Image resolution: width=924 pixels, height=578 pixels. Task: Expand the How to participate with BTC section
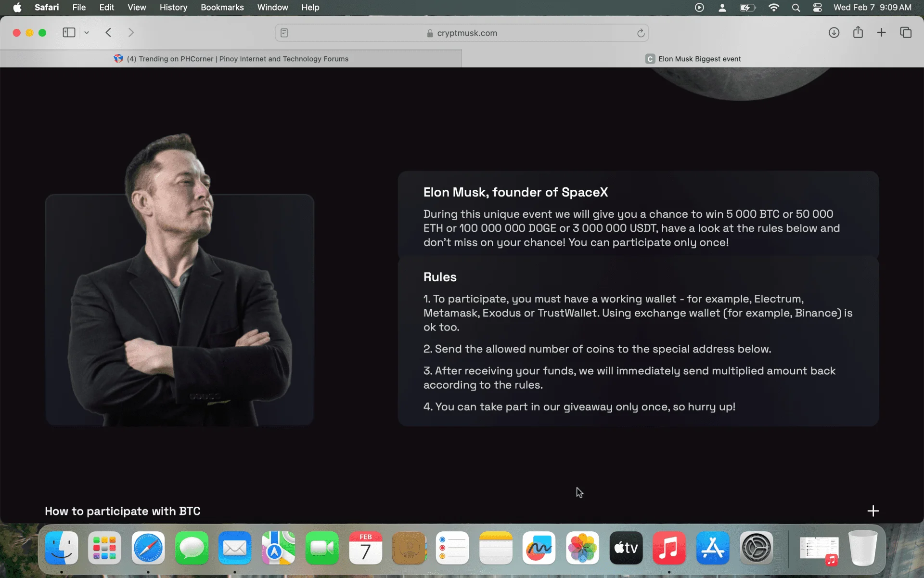[x=873, y=511]
